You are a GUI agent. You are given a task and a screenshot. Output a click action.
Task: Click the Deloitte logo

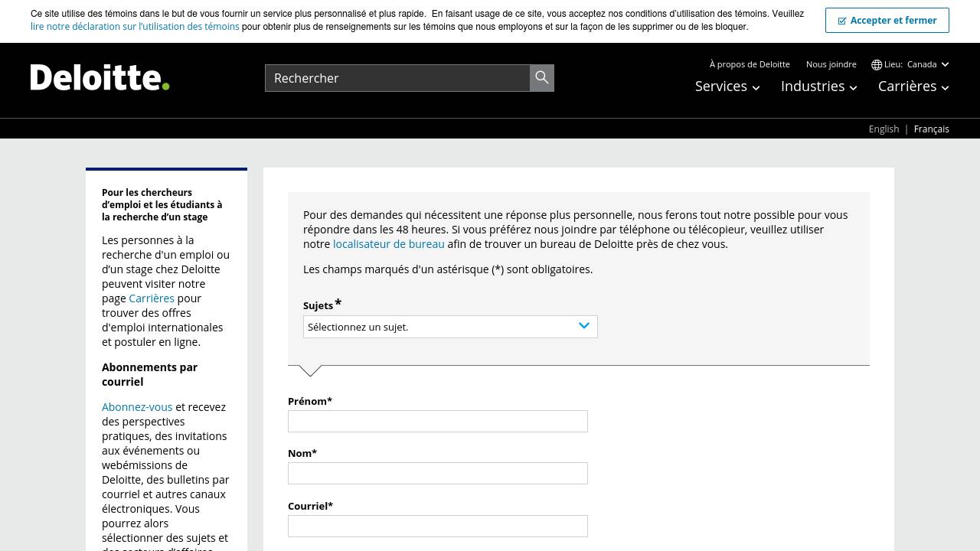[x=100, y=77]
